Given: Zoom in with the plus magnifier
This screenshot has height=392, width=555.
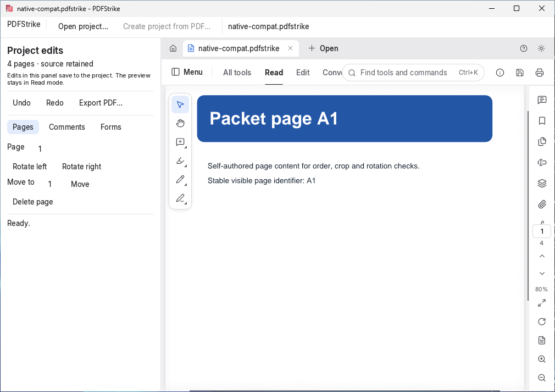Looking at the screenshot, I should (x=542, y=359).
